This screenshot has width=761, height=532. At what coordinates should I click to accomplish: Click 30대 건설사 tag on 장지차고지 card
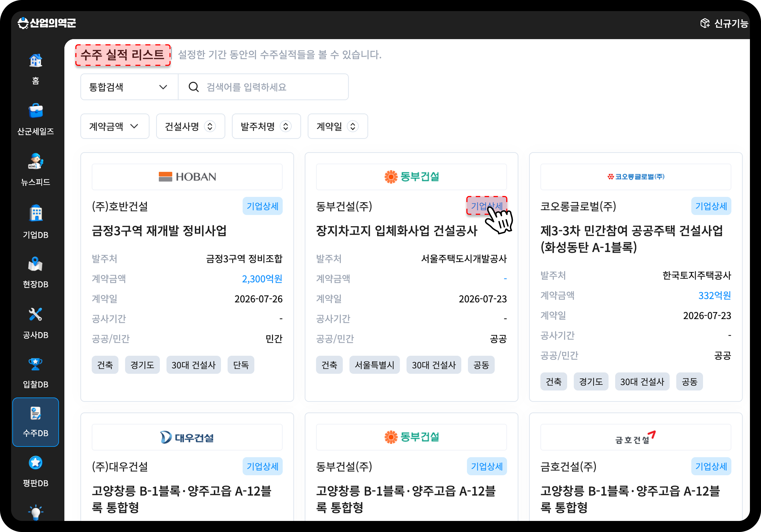pos(434,365)
